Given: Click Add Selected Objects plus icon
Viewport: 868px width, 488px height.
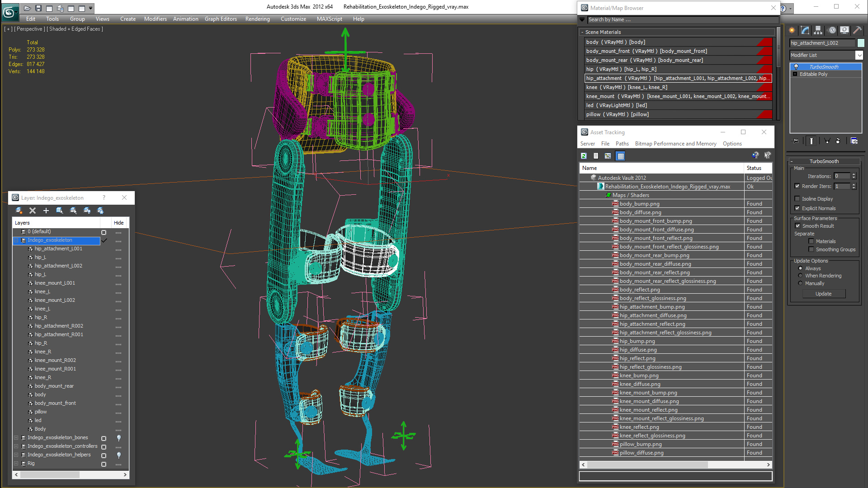Looking at the screenshot, I should (x=46, y=211).
